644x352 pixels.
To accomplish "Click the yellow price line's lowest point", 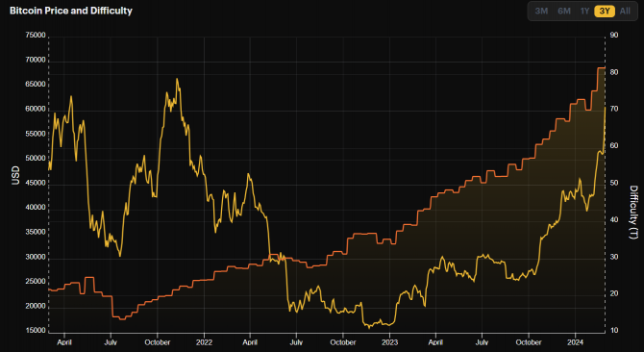I will [369, 327].
